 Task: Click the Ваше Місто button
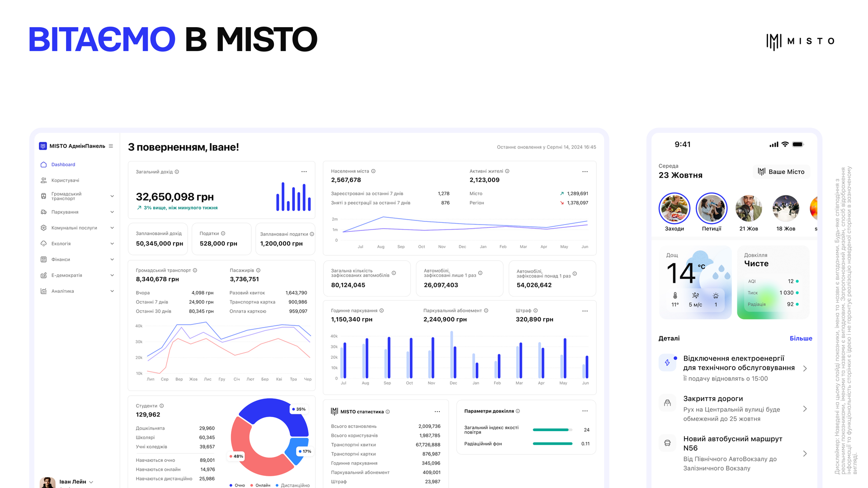point(781,172)
